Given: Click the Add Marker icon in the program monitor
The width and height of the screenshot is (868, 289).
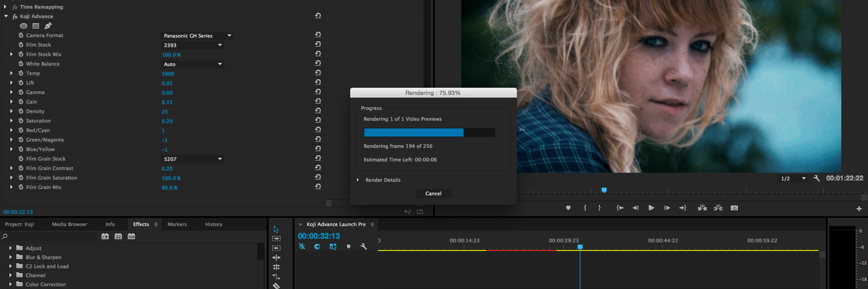Looking at the screenshot, I should point(568,208).
